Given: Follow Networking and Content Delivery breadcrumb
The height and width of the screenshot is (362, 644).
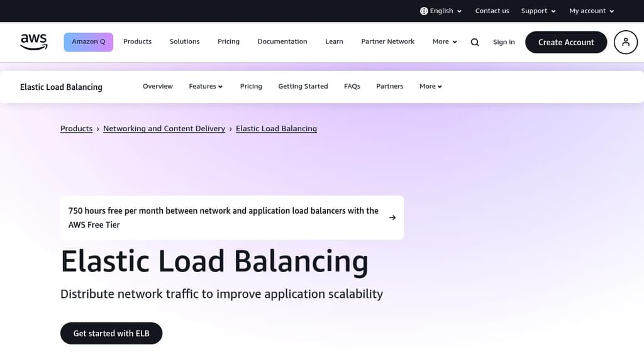Looking at the screenshot, I should point(164,128).
